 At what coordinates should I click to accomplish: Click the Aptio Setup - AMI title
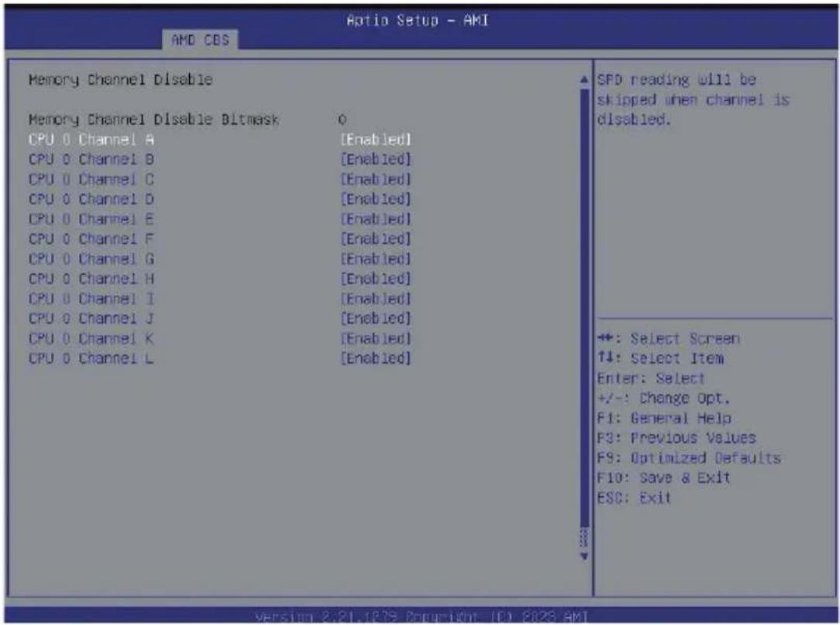(418, 20)
